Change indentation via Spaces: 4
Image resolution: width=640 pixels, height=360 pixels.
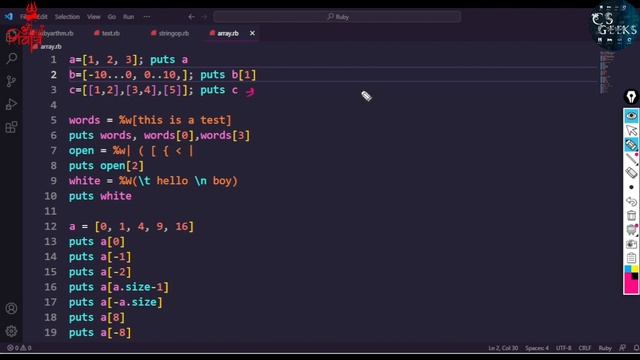(x=537, y=348)
